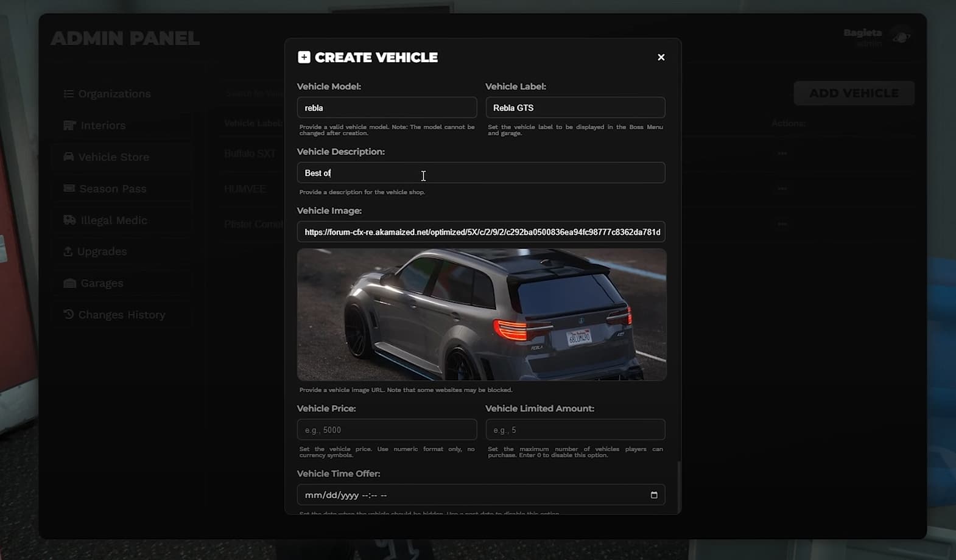Click the Vehicle Price input

point(387,430)
